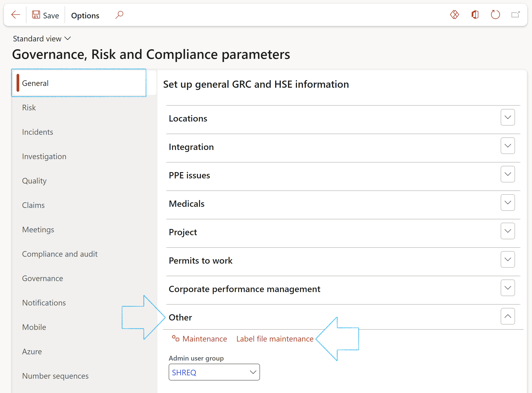Select the Quality tab
This screenshot has height=393, width=532.
[34, 181]
